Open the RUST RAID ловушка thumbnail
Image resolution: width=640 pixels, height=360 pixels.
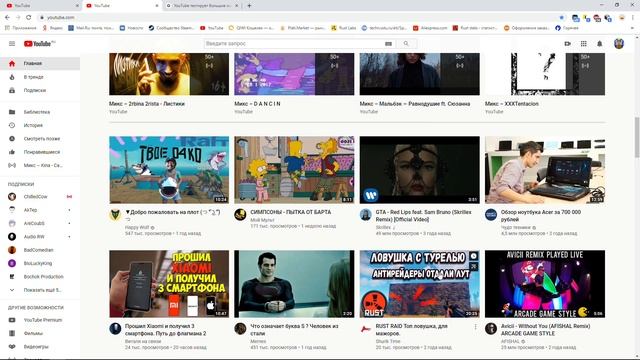click(x=420, y=284)
